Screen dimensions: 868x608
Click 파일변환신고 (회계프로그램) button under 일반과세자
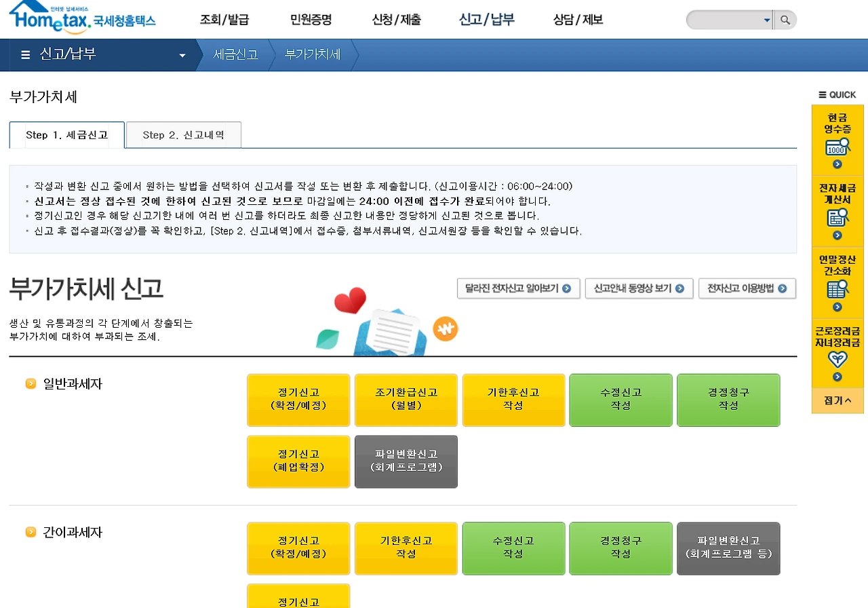pyautogui.click(x=406, y=461)
